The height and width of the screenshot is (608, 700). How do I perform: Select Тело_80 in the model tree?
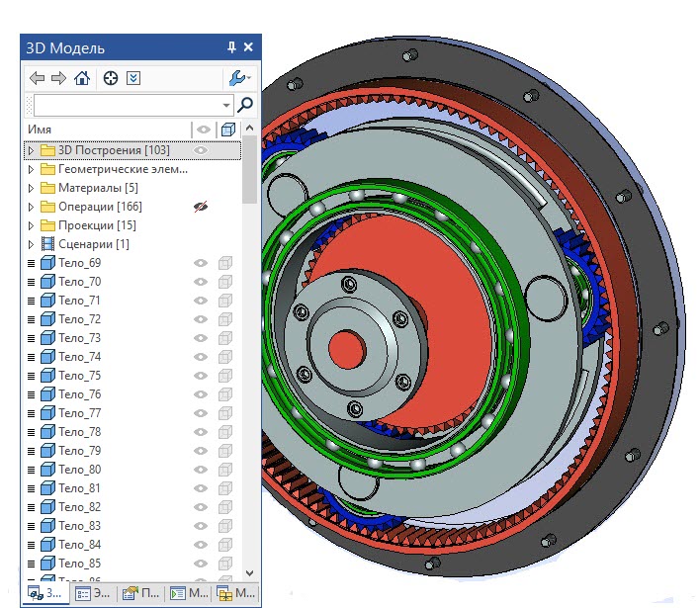pos(79,470)
